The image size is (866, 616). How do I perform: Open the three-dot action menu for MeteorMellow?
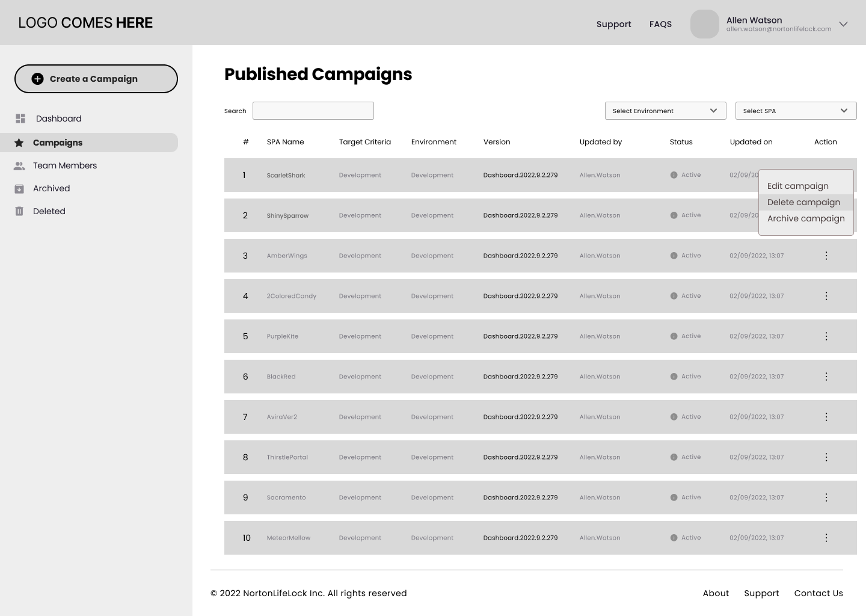click(x=826, y=538)
